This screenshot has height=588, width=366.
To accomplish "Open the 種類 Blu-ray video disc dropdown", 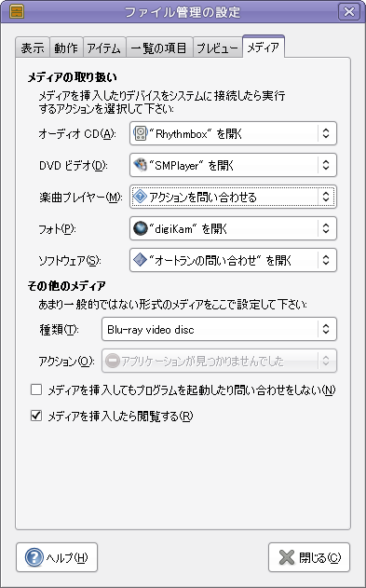I will pyautogui.click(x=219, y=329).
